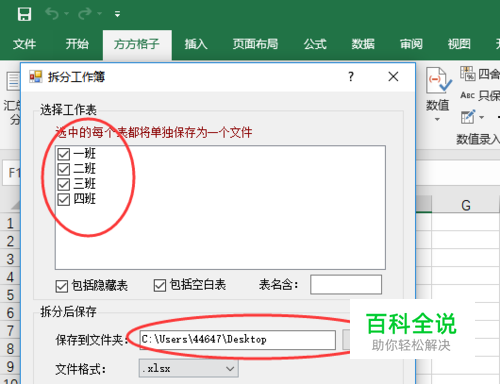The height and width of the screenshot is (384, 500).
Task: Click the 数值 icon in the ribbon
Action: [x=438, y=80]
